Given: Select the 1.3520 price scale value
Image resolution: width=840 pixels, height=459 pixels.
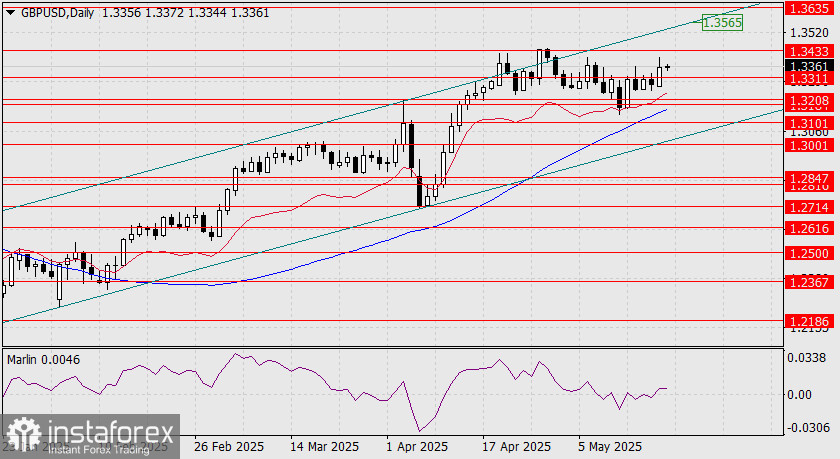Looking at the screenshot, I should [809, 33].
